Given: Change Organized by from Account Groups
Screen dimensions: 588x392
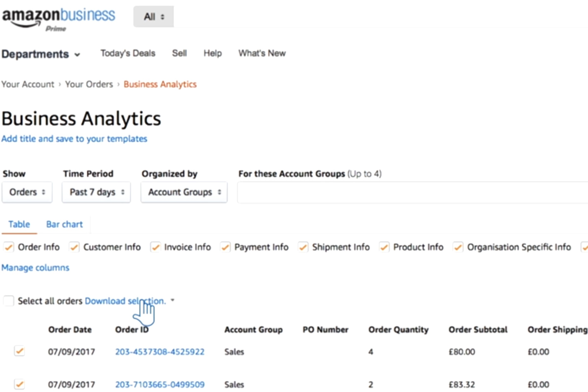Looking at the screenshot, I should tap(184, 192).
